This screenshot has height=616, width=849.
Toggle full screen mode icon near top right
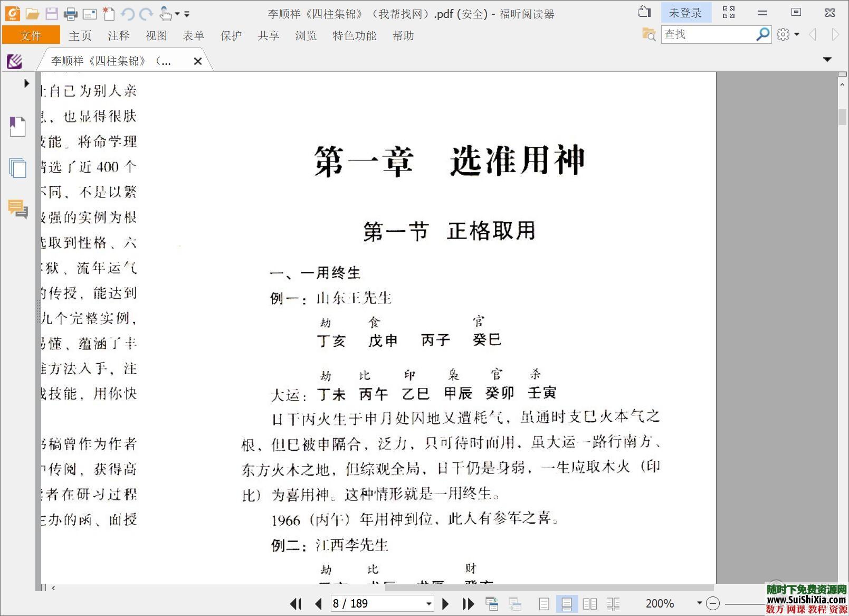coord(729,12)
